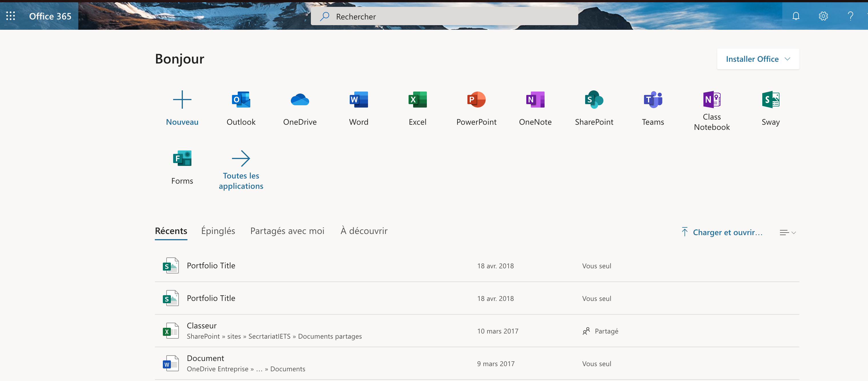
Task: Open the Excel app
Action: [x=417, y=108]
